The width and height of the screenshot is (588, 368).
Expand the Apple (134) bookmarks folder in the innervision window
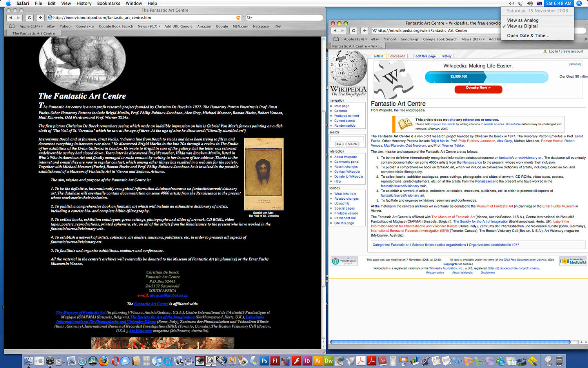[31, 26]
